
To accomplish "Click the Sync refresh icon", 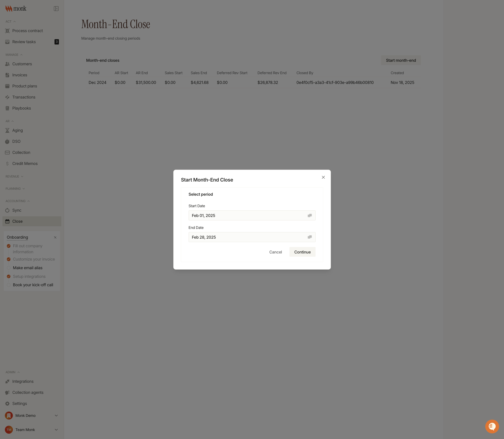I will [7, 210].
